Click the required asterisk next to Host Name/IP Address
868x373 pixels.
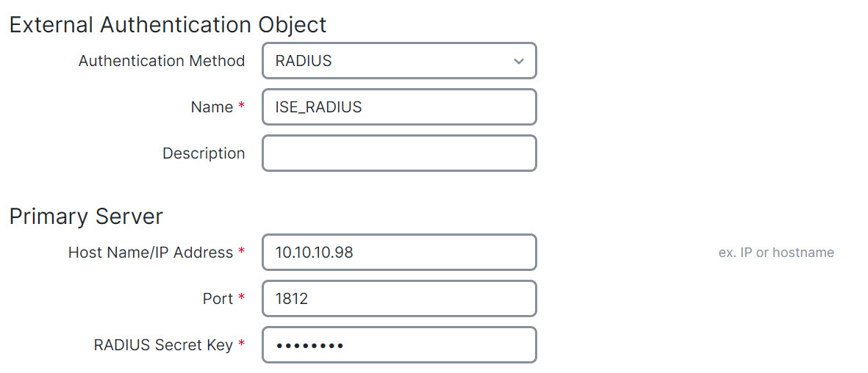coord(241,252)
